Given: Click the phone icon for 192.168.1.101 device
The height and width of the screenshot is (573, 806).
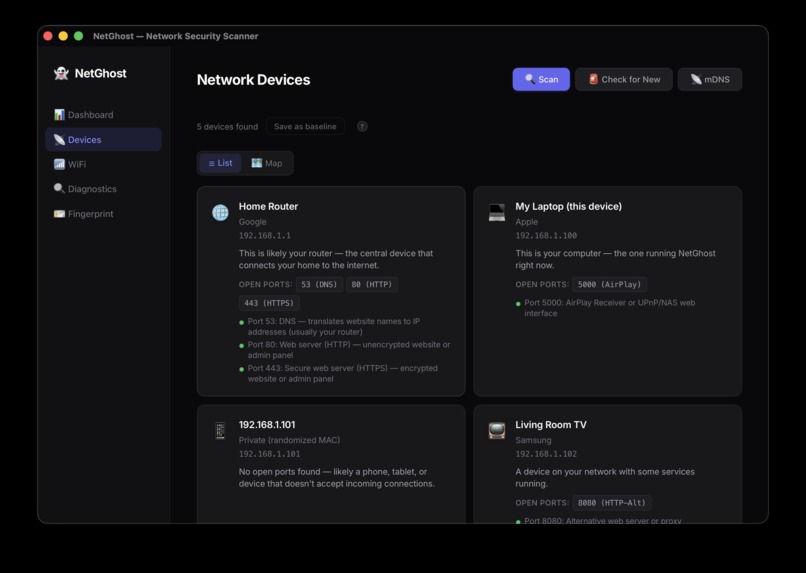Looking at the screenshot, I should tap(221, 431).
